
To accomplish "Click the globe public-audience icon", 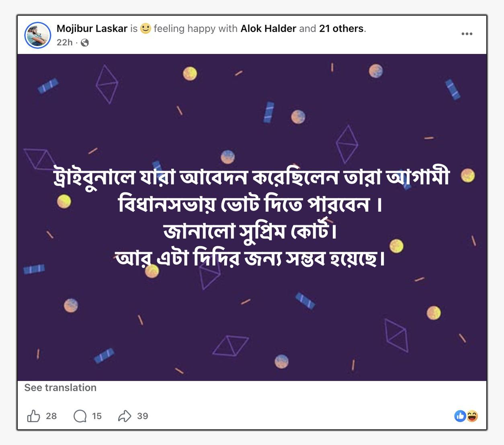I will (85, 43).
